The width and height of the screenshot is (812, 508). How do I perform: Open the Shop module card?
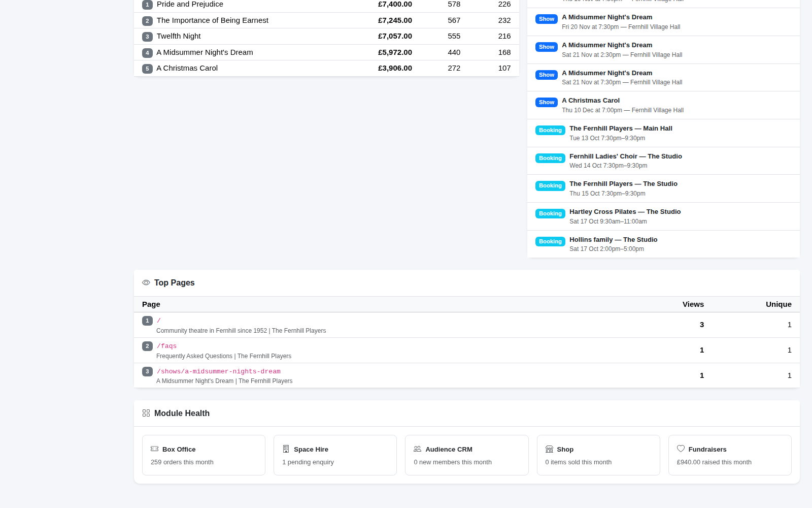[598, 455]
